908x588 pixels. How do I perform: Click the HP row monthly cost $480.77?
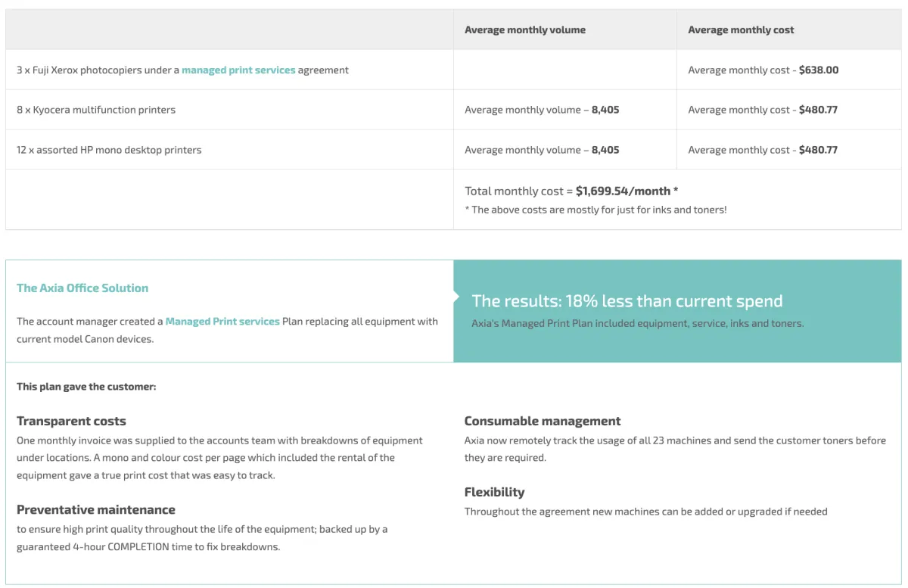click(x=818, y=150)
